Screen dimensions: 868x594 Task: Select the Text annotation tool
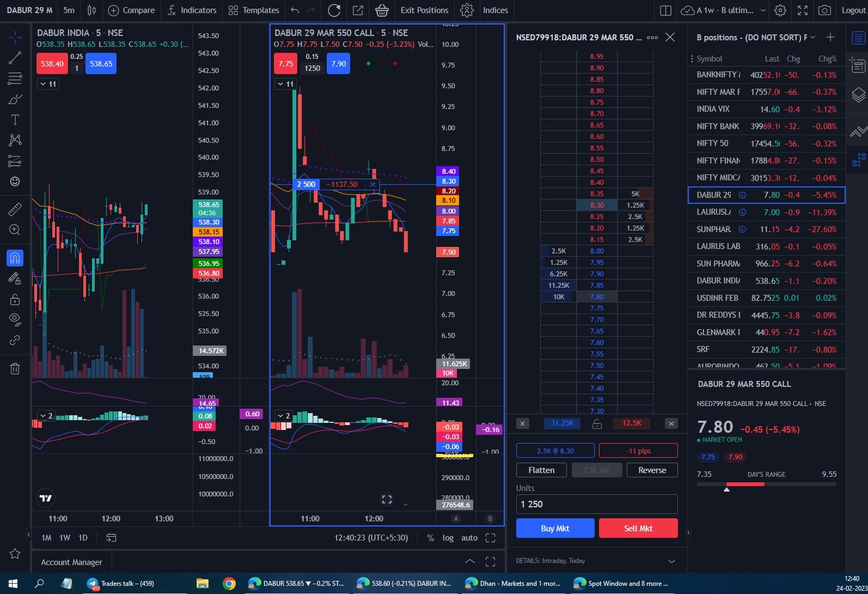coord(15,120)
